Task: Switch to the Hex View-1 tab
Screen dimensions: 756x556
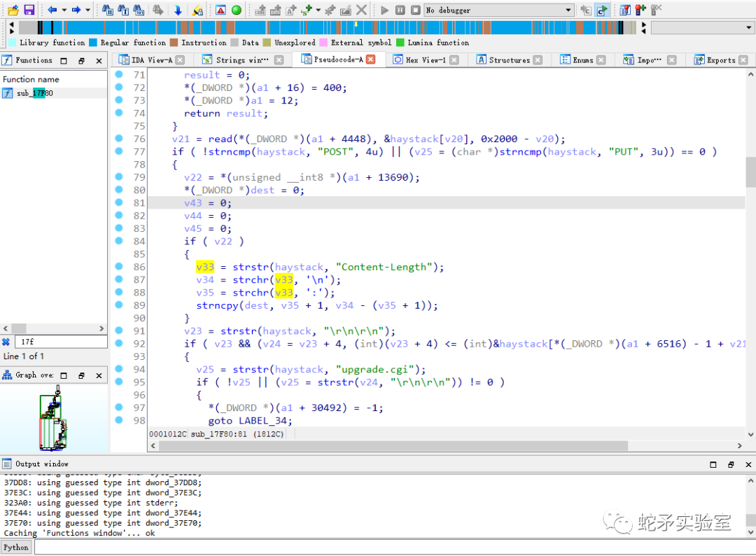Action: 426,60
